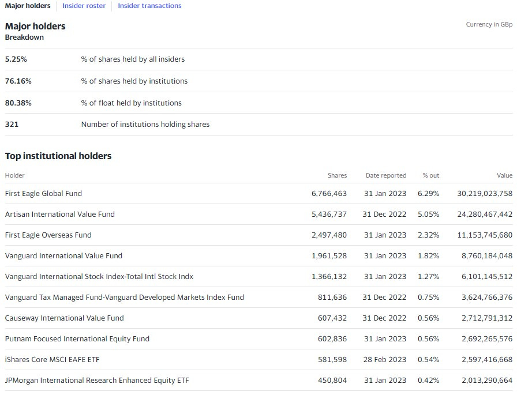Click the % out column header
This screenshot has height=399, width=532.
coord(431,175)
